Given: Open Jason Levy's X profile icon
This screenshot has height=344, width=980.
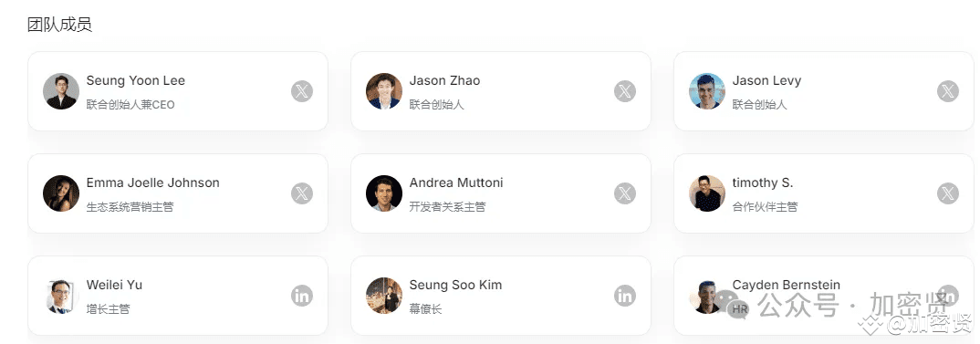Looking at the screenshot, I should click(947, 91).
